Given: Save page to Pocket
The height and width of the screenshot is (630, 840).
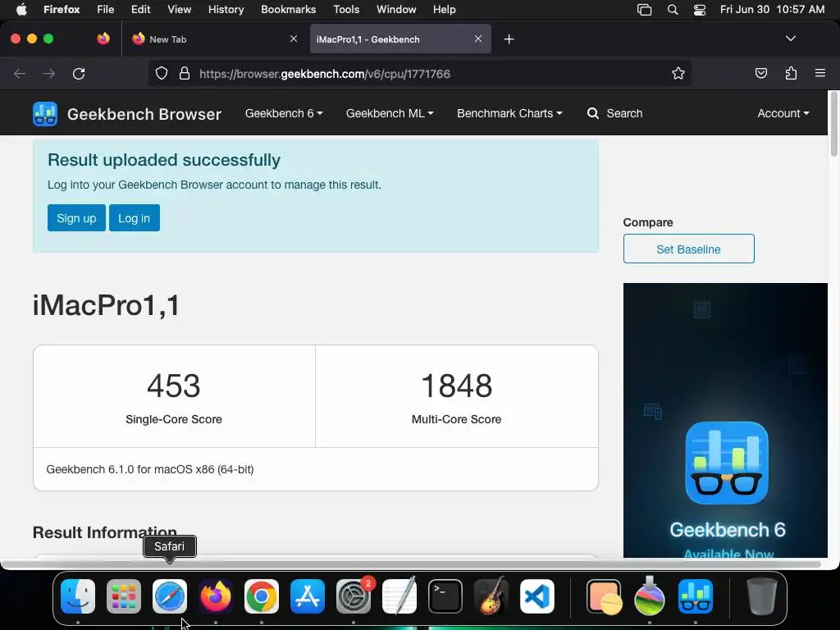Looking at the screenshot, I should tap(760, 73).
